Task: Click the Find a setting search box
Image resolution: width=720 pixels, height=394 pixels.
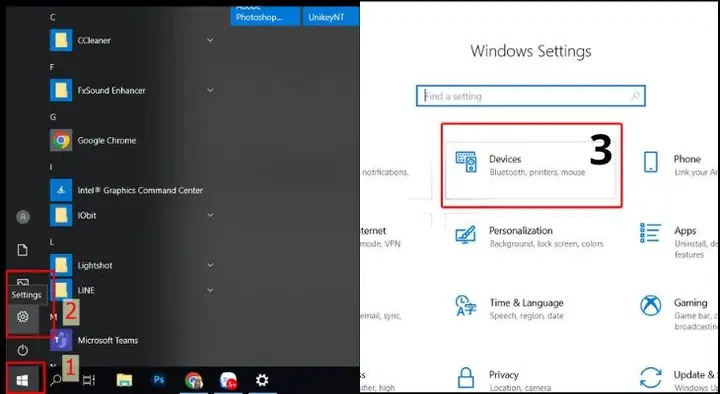Action: tap(531, 96)
